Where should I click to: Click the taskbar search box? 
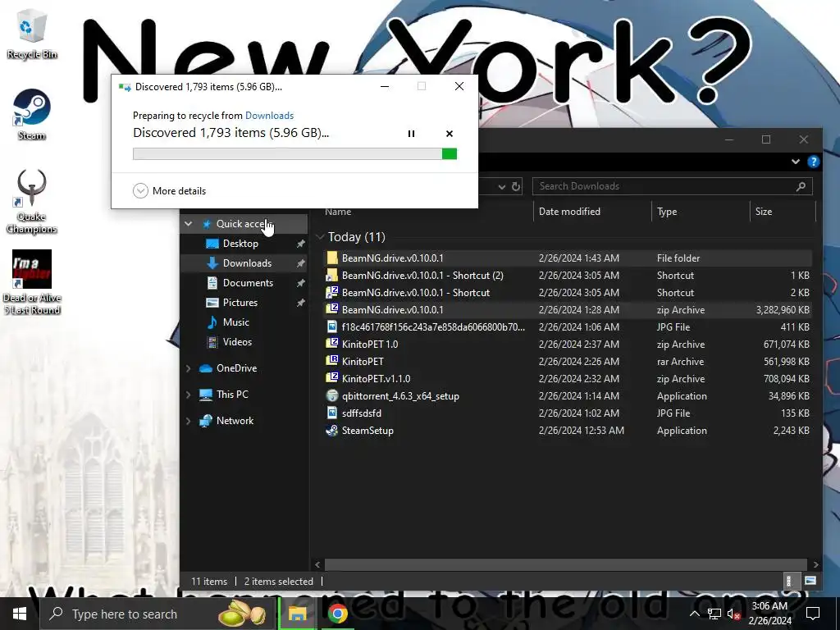coord(158,614)
